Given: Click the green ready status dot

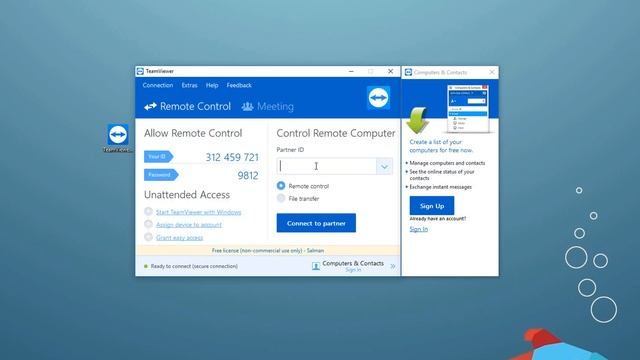Looking at the screenshot, I should click(x=146, y=266).
